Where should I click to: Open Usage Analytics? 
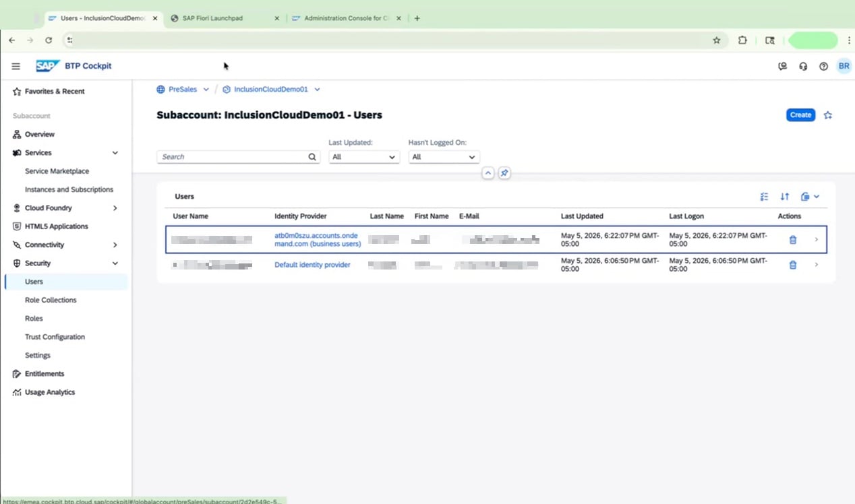pos(50,392)
